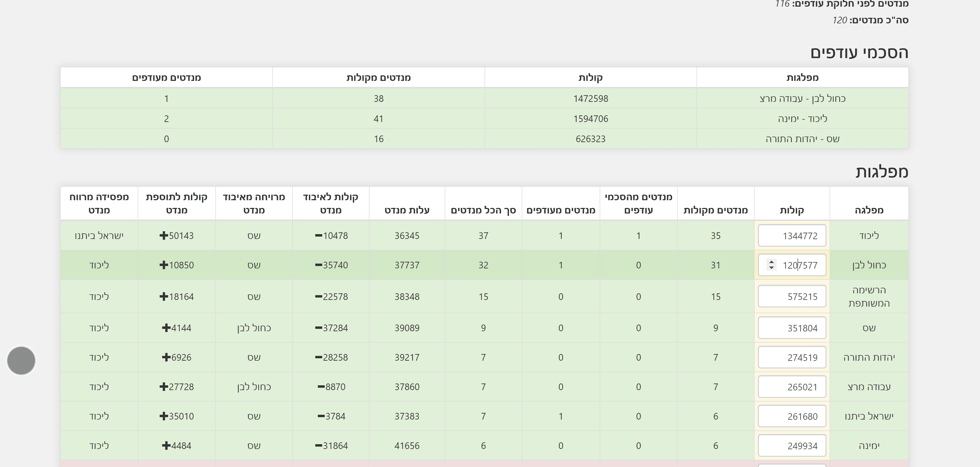Click the plus icon beside 27728 in עבודה מרצ row
Screen dimensions: 980x467
click(x=164, y=387)
